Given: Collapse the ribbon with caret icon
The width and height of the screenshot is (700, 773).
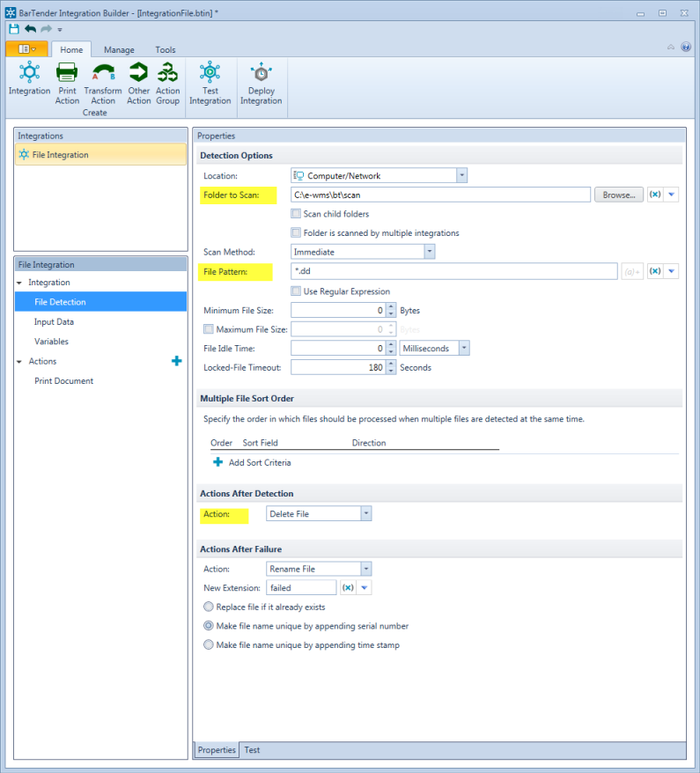Looking at the screenshot, I should point(671,47).
